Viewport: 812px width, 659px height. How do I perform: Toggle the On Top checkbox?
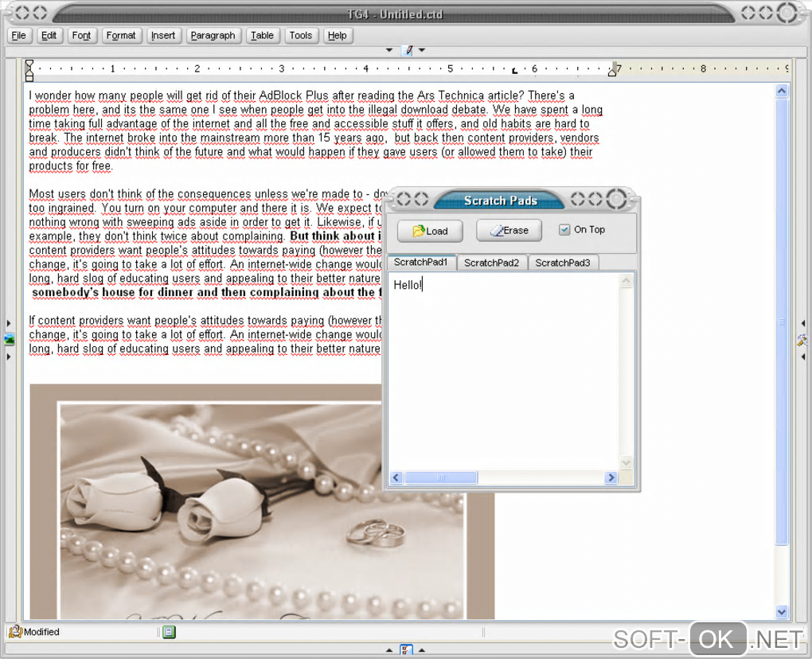click(564, 229)
